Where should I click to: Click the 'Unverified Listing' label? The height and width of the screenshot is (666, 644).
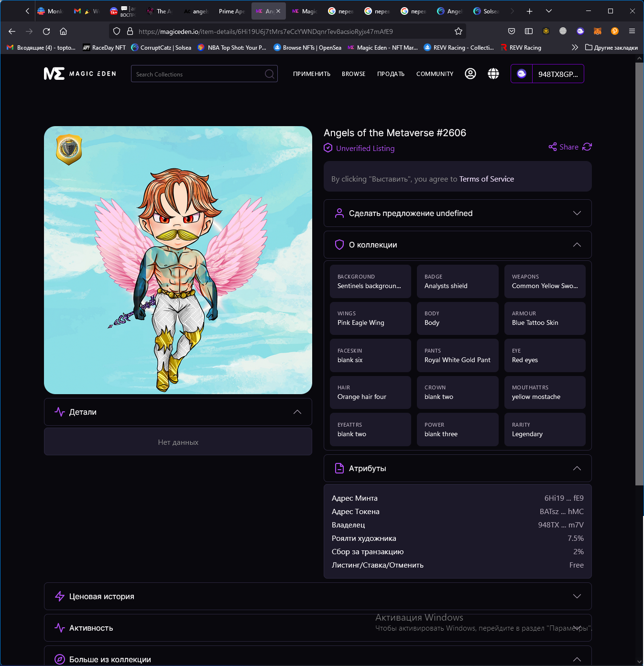pos(365,149)
